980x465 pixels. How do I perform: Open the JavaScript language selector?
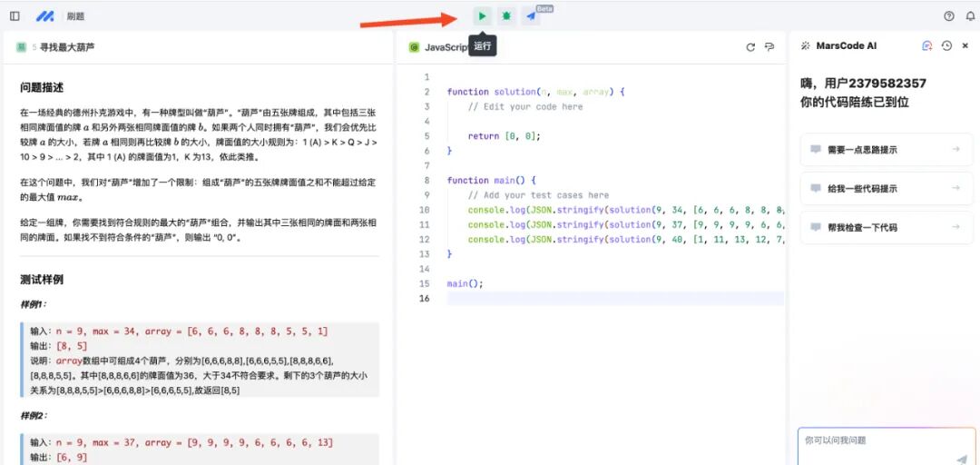446,47
